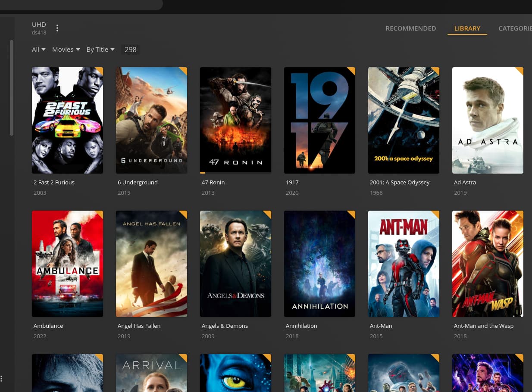Open the Ant-Man poster
This screenshot has height=392, width=532.
(x=404, y=264)
